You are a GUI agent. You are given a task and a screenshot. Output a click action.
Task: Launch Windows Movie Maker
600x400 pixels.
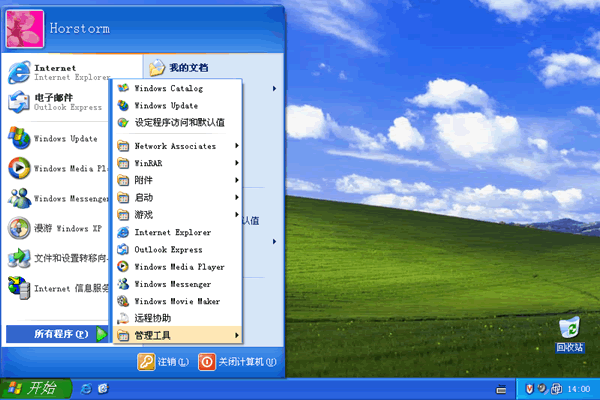178,301
